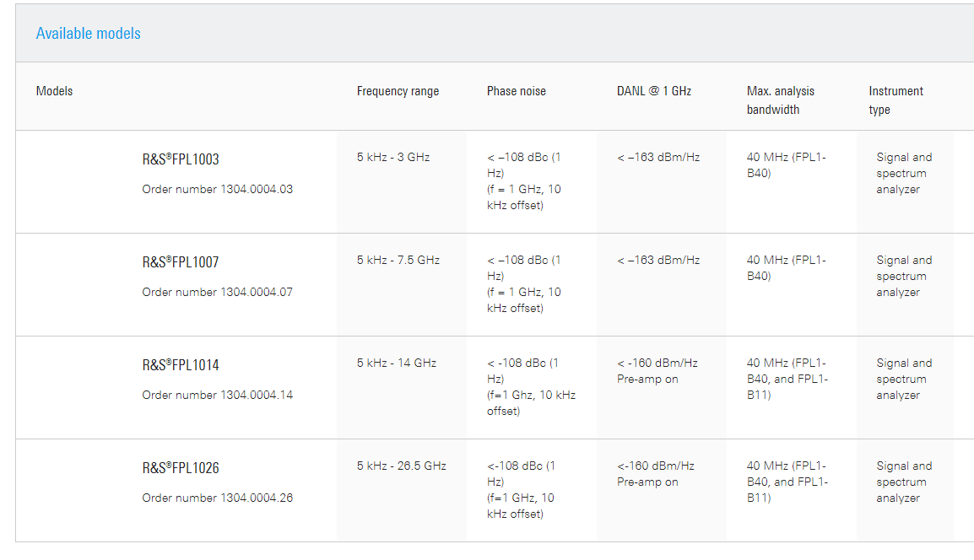Click the Available models heading
Image resolution: width=974 pixels, height=560 pixels.
(x=89, y=34)
